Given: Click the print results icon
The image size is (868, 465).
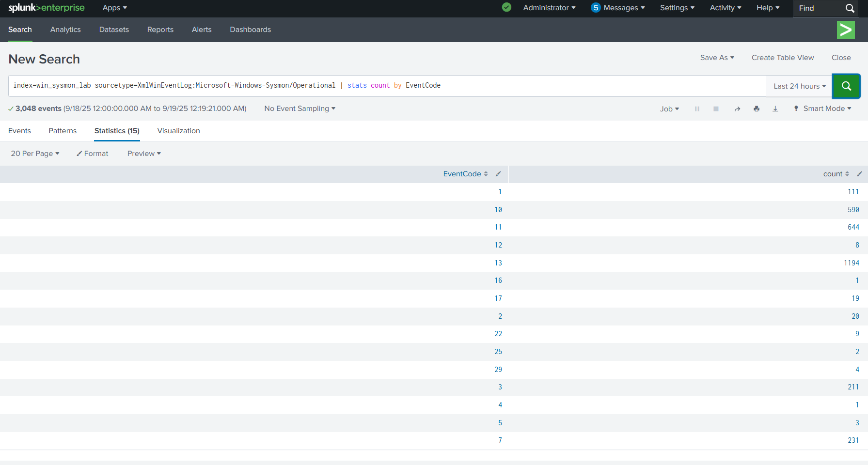Looking at the screenshot, I should pos(757,109).
